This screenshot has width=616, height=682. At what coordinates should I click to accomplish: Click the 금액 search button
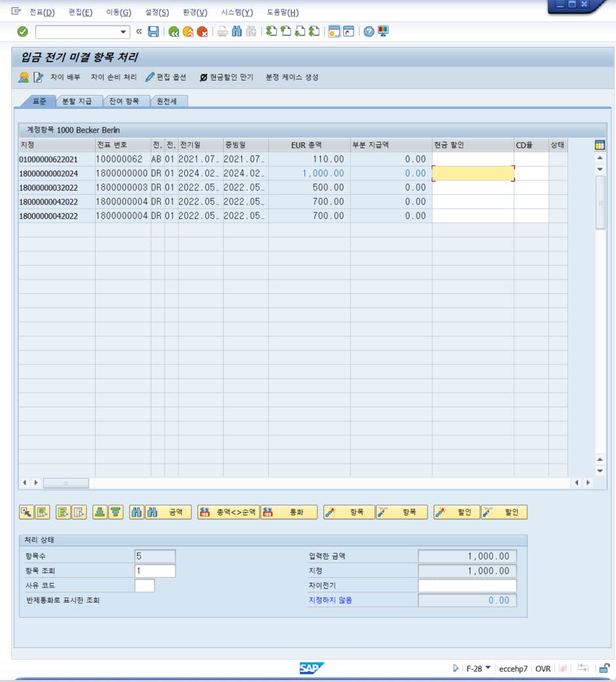[169, 512]
